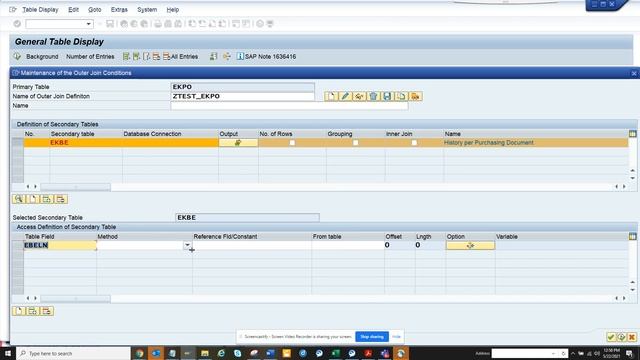Click All Entries button
Screen dimensions: 640x360
coord(181,57)
